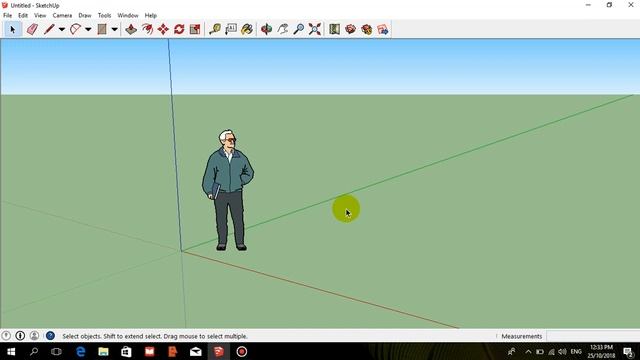640x360 pixels.
Task: Open Task View on the taskbar
Action: tap(56, 351)
